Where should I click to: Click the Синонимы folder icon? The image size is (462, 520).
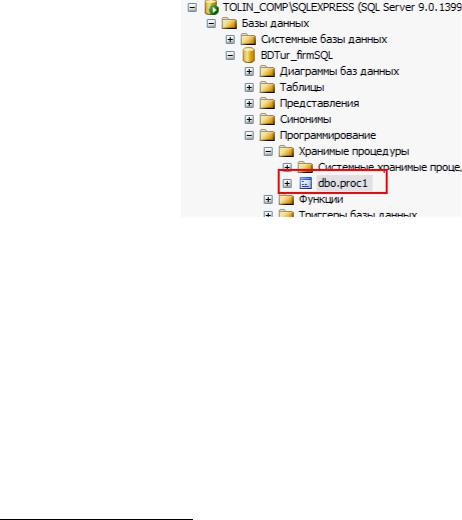pos(267,120)
